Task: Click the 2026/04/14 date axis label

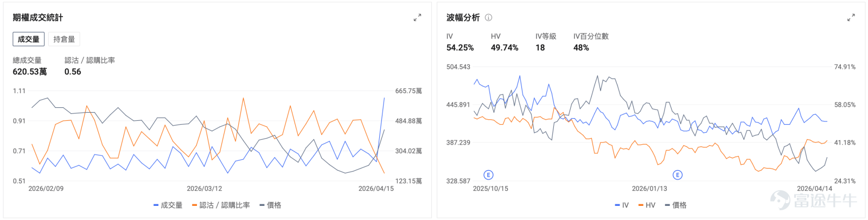Action: tap(814, 189)
